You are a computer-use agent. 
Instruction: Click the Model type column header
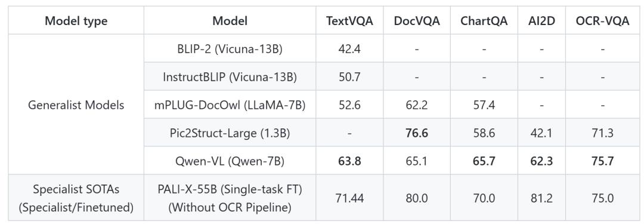(76, 20)
